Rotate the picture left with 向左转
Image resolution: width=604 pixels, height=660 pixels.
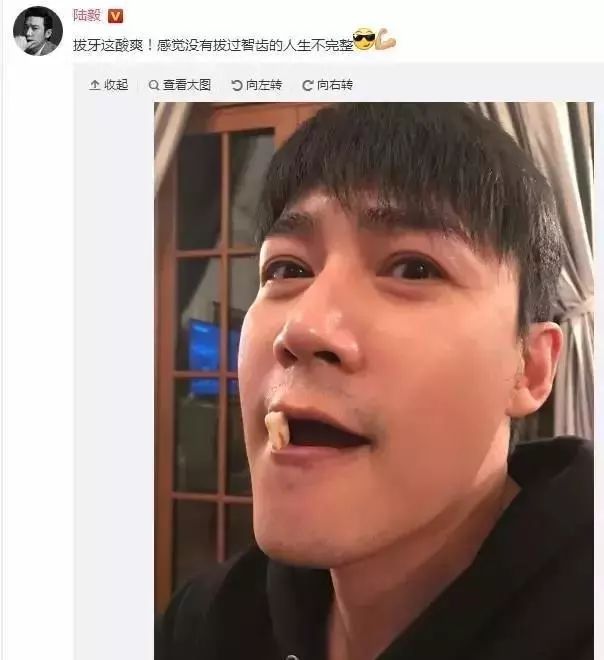(264, 85)
